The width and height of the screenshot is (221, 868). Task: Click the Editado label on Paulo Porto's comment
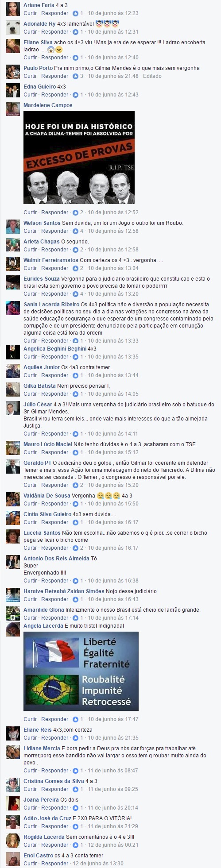152,76
